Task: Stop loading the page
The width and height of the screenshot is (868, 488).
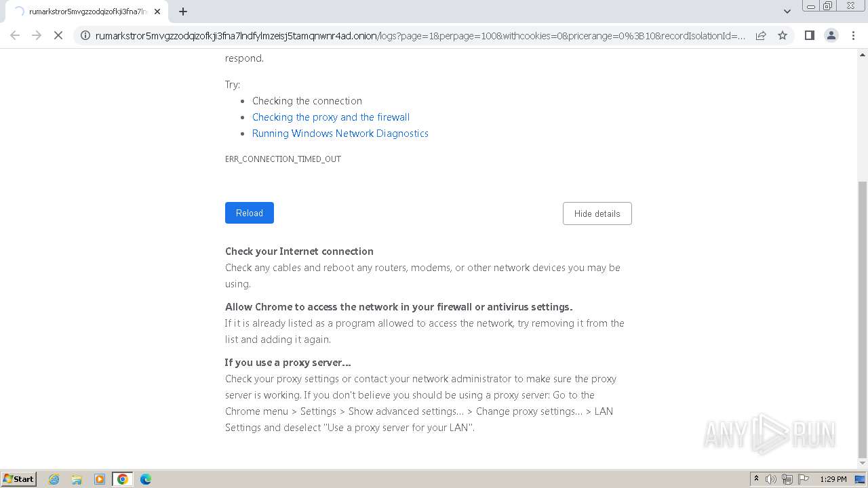Action: coord(58,35)
